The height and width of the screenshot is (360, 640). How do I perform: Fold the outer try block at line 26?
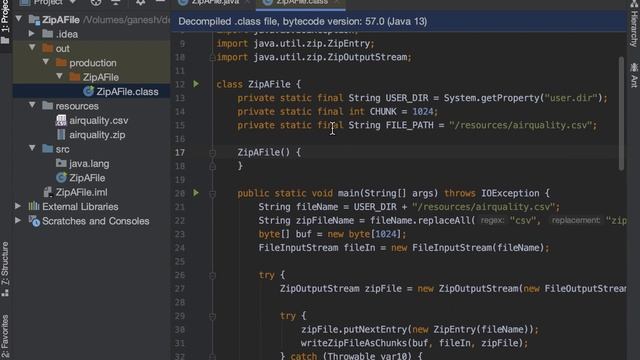coord(212,276)
